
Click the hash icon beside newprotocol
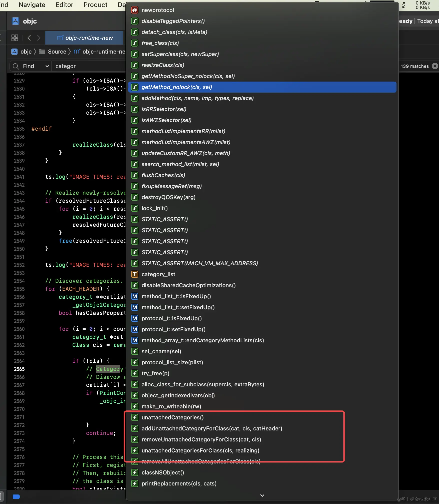tap(135, 10)
